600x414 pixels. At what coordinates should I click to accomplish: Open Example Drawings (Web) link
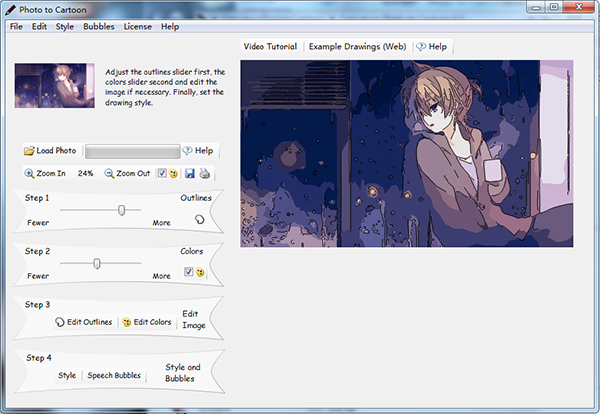(x=357, y=46)
